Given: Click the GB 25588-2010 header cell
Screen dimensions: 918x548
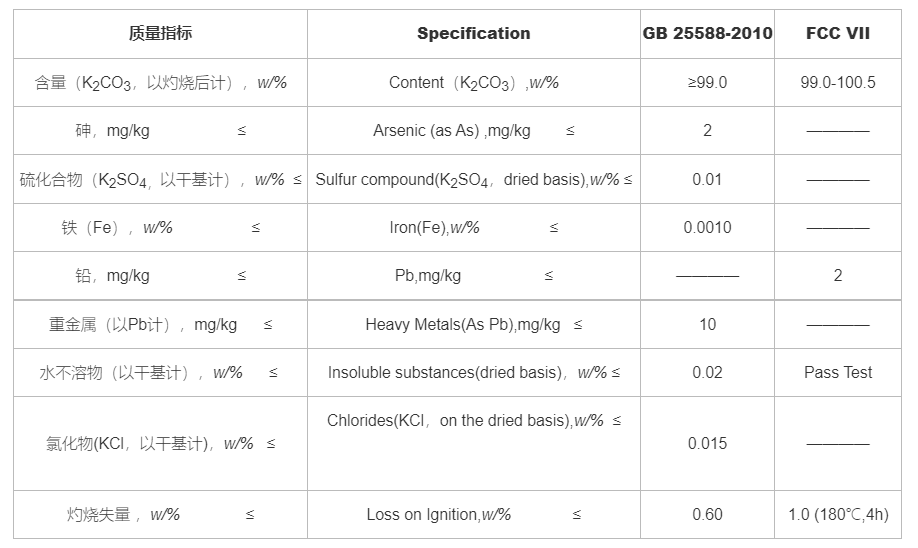Looking at the screenshot, I should [707, 33].
